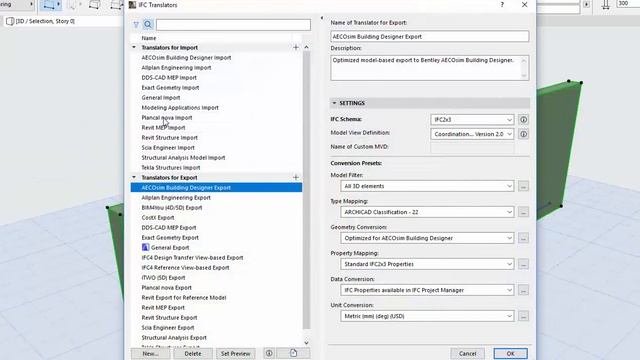This screenshot has width=640, height=360.
Task: Collapse the SETTINGS section
Action: (x=334, y=103)
